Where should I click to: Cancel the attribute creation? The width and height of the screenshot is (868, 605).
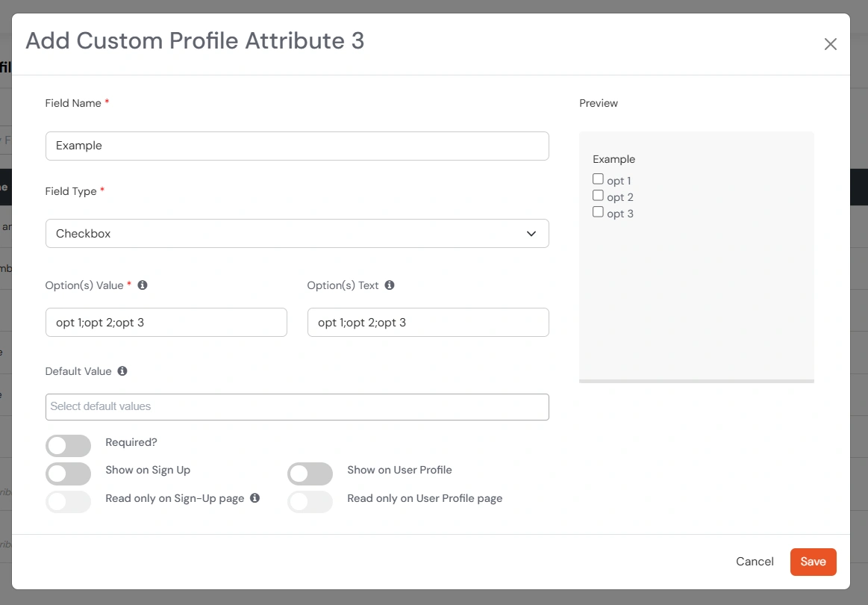(755, 562)
